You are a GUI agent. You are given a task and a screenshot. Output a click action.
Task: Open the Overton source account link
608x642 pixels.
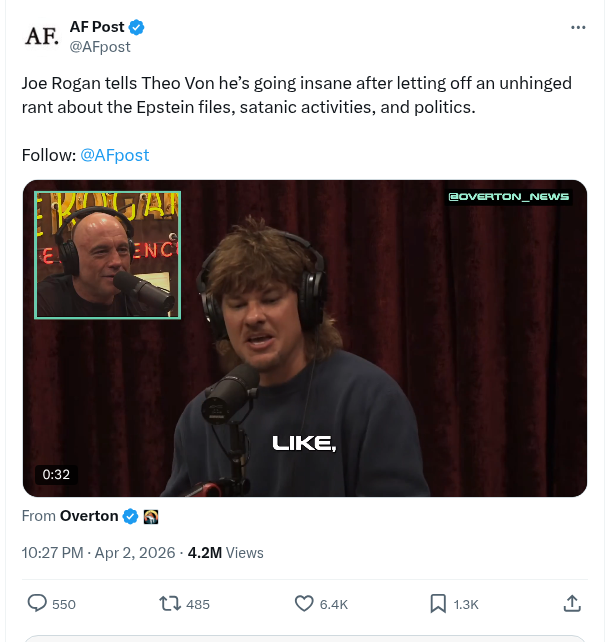pos(89,516)
